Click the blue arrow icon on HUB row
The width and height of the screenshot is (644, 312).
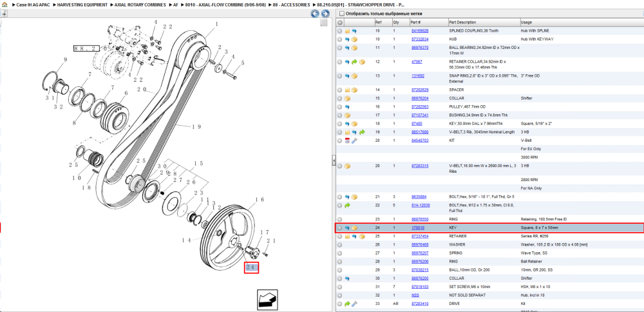(x=347, y=39)
